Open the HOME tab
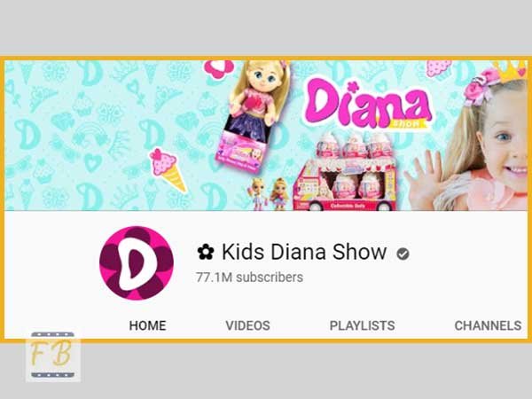This screenshot has width=532, height=399. click(x=147, y=325)
